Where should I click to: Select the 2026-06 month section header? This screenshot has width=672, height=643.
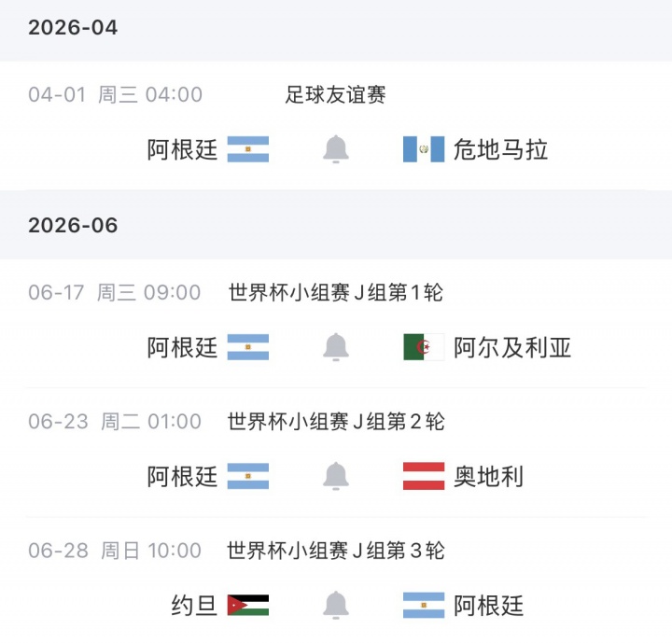tap(73, 226)
